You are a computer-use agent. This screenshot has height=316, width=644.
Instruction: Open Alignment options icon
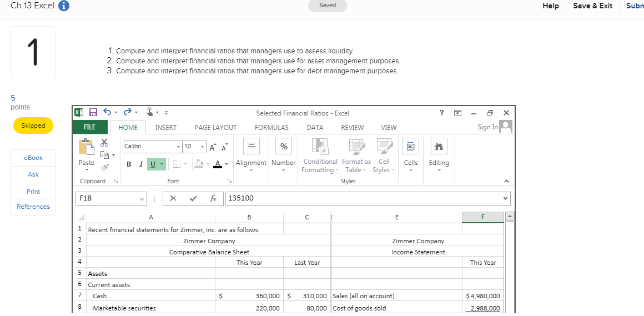(251, 147)
